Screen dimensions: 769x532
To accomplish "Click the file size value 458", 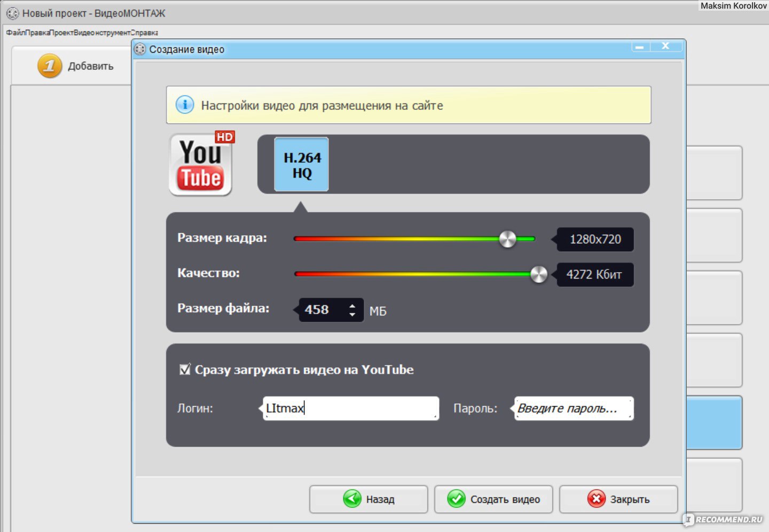I will [x=317, y=309].
